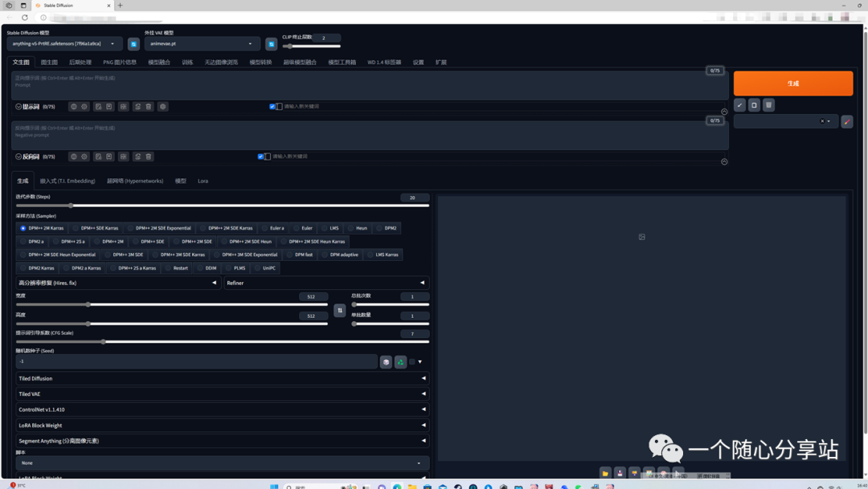This screenshot has height=489, width=868.
Task: Collapse the positive prompt keyword row
Action: pyautogui.click(x=724, y=112)
